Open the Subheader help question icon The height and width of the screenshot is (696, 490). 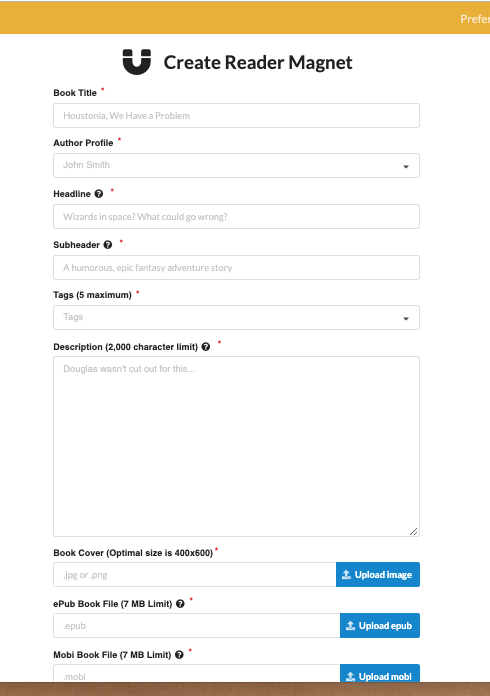click(108, 245)
